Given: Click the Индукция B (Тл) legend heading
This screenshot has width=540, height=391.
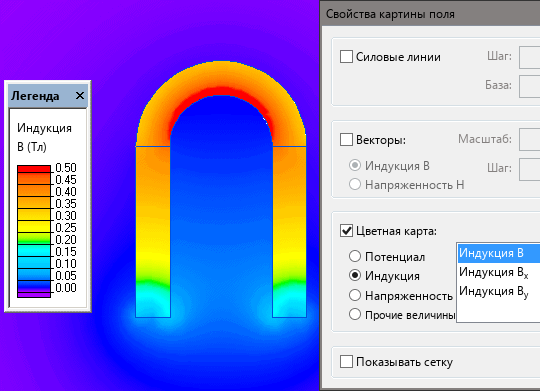Looking at the screenshot, I should [x=44, y=137].
